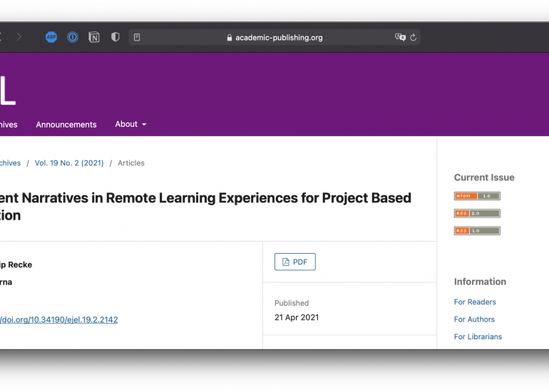Follow the doi.org article DOI link
The width and height of the screenshot is (549, 392).
58,320
